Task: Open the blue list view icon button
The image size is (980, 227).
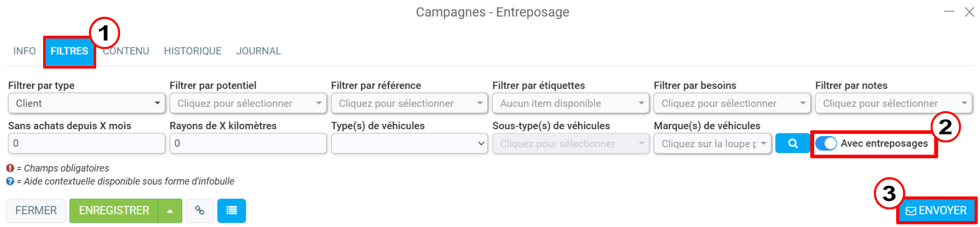Action: pyautogui.click(x=231, y=211)
